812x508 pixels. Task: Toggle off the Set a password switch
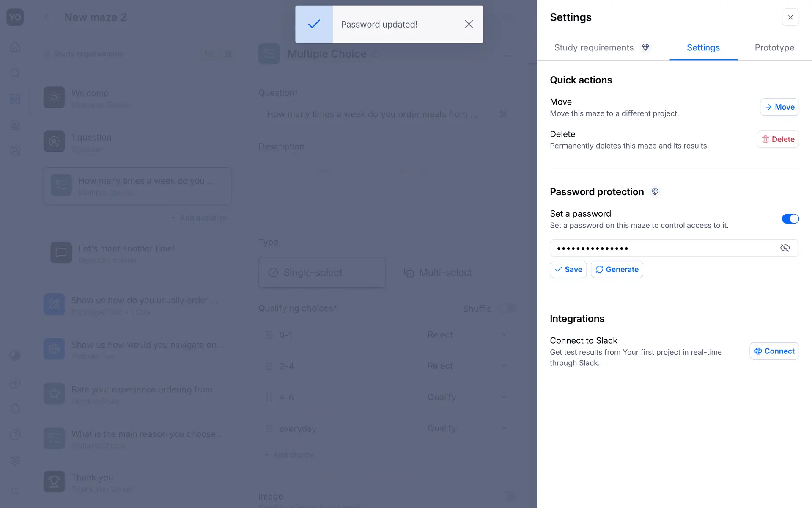[790, 219]
